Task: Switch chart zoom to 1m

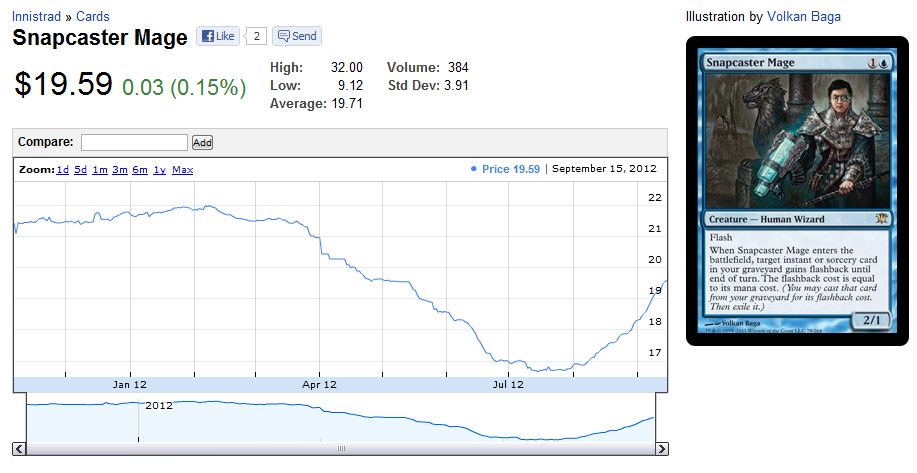Action: click(x=100, y=170)
